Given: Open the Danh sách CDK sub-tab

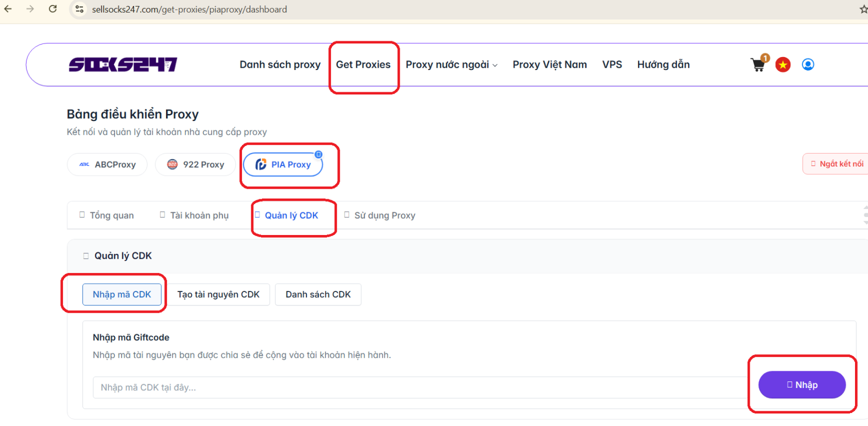Looking at the screenshot, I should [x=318, y=295].
